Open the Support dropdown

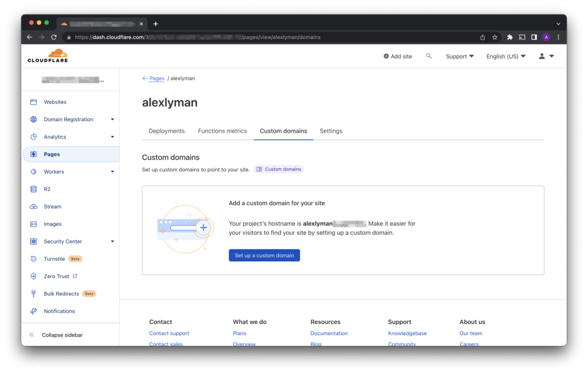459,56
